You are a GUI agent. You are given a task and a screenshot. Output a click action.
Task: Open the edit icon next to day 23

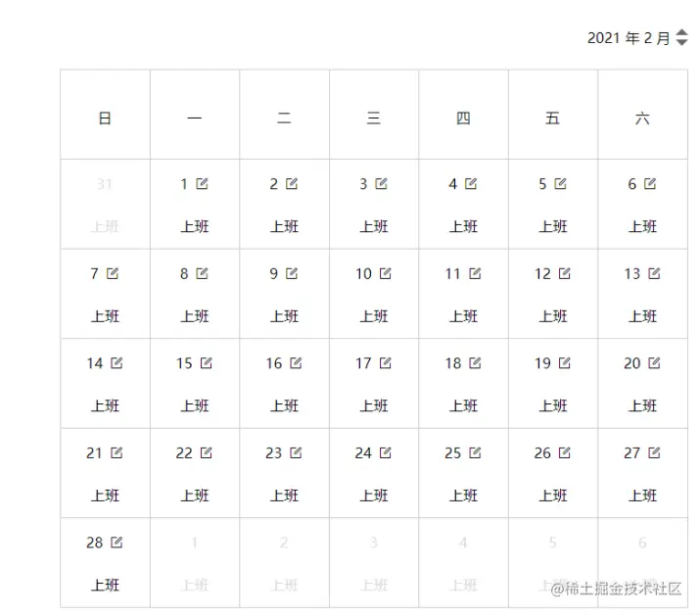(296, 452)
